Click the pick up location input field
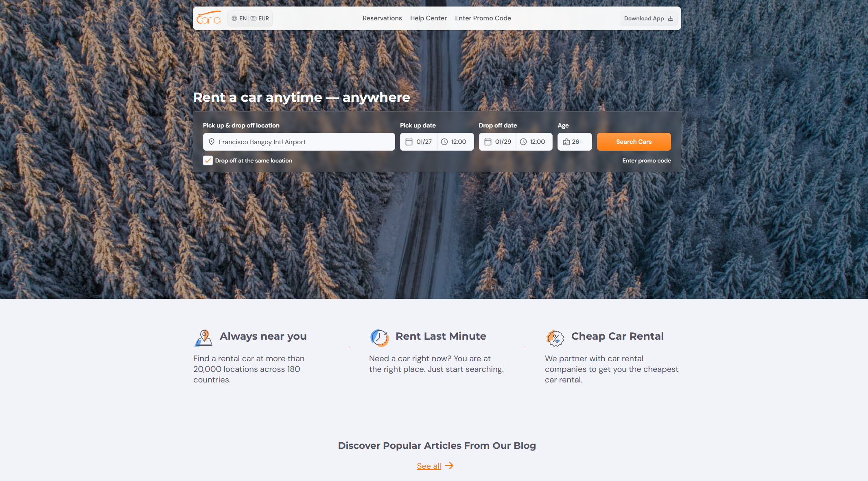Image resolution: width=868 pixels, height=481 pixels. coord(299,142)
